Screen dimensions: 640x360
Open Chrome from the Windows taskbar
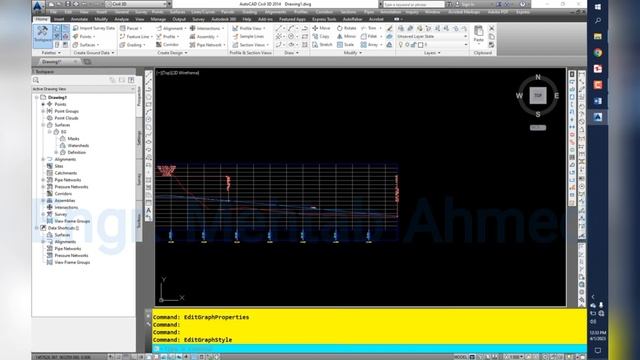pos(598,53)
